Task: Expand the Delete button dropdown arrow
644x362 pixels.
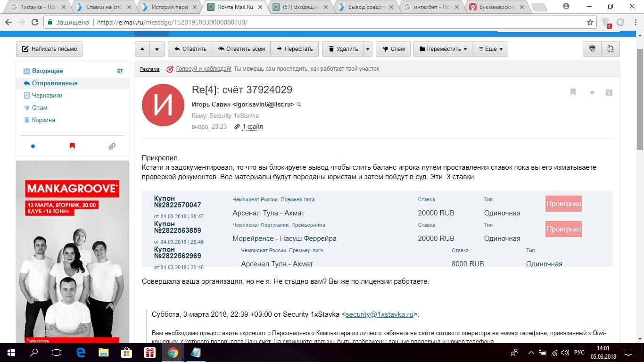Action: point(368,49)
